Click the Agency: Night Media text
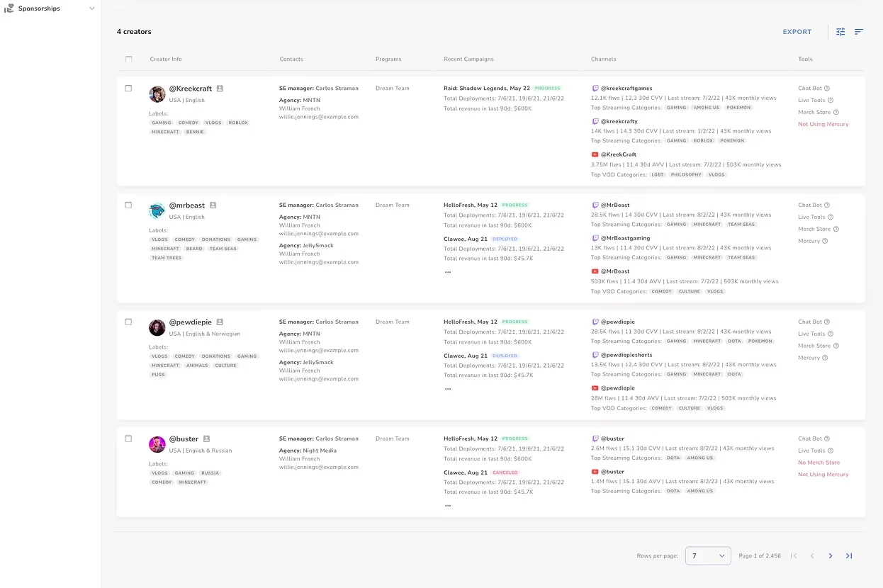883x588 pixels. (x=308, y=451)
